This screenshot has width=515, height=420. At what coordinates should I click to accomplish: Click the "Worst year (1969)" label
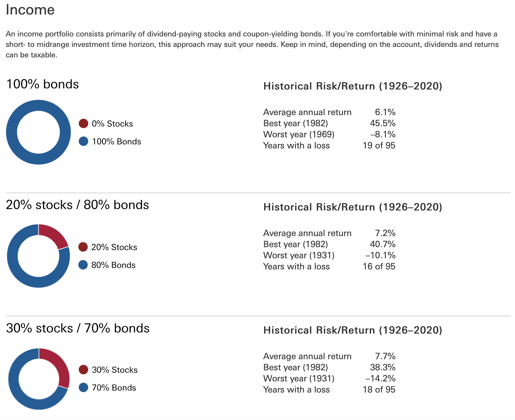click(299, 134)
